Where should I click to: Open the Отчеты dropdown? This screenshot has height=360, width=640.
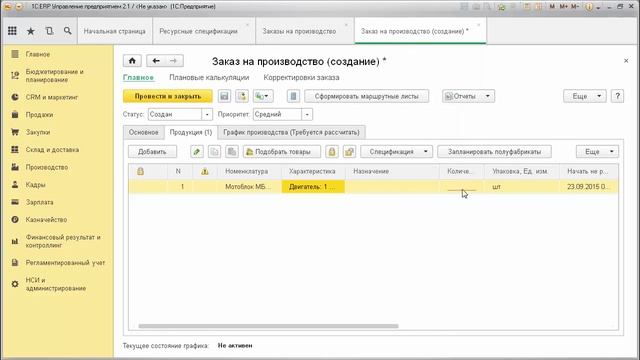tap(468, 96)
